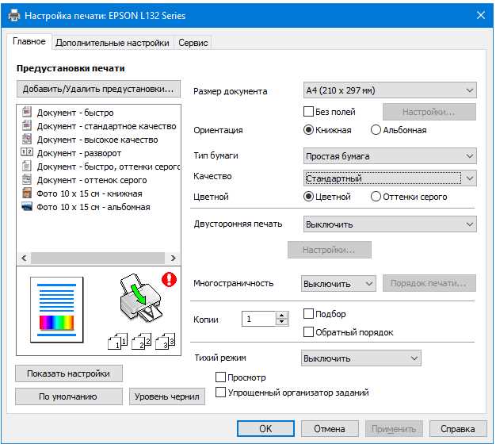Click 'Добавить/Удалить предустановки...' button

click(x=98, y=89)
